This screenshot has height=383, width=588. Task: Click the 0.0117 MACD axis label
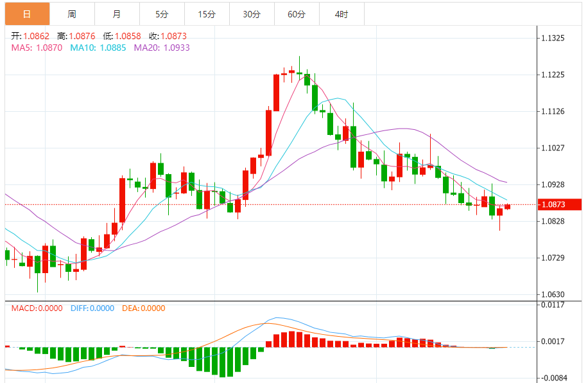point(553,305)
